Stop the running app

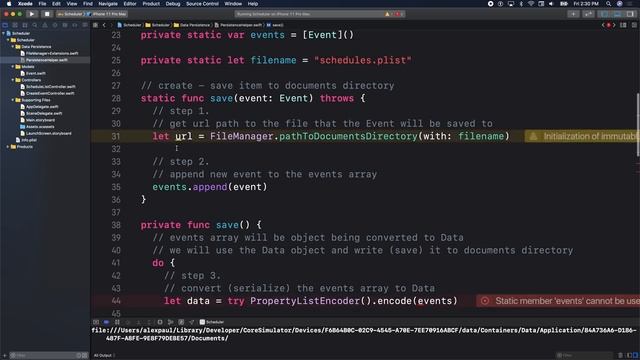[47, 14]
